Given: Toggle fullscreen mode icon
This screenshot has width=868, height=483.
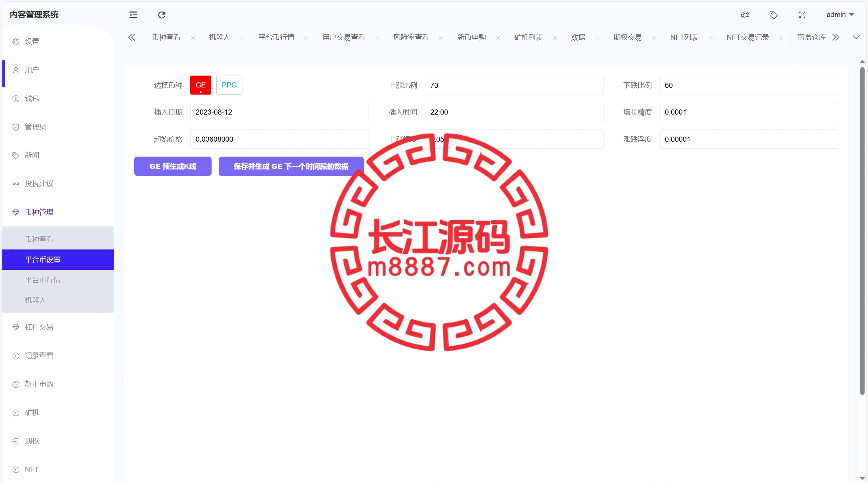Looking at the screenshot, I should click(802, 15).
